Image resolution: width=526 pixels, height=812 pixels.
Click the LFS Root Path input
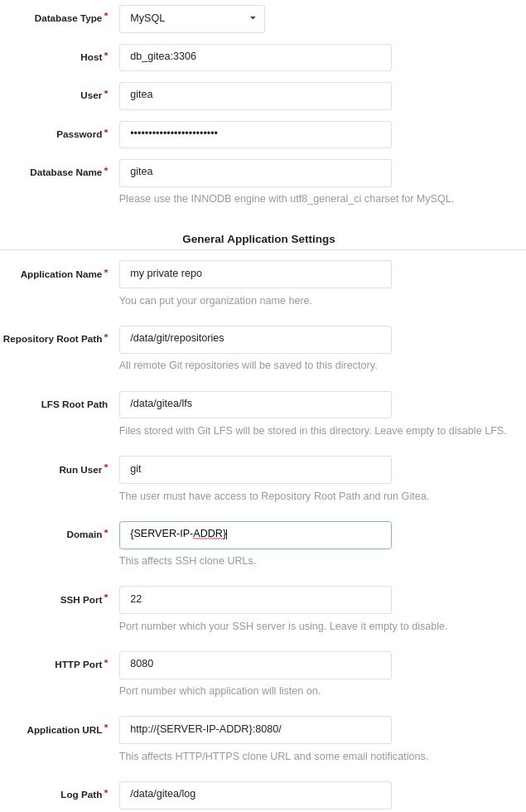point(255,404)
